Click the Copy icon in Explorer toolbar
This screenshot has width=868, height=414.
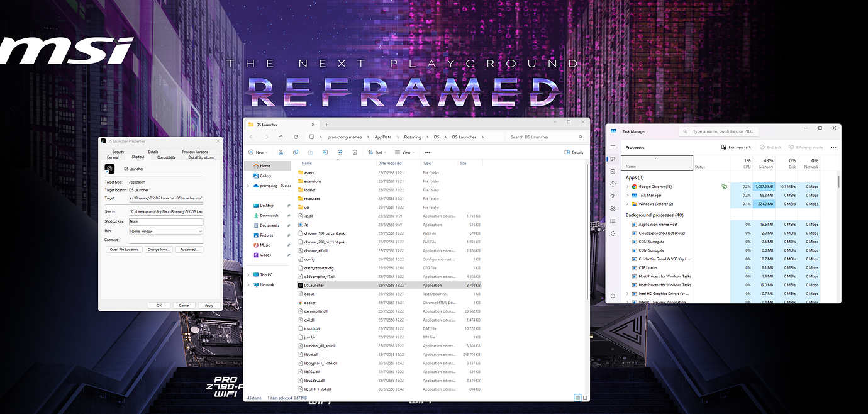296,152
